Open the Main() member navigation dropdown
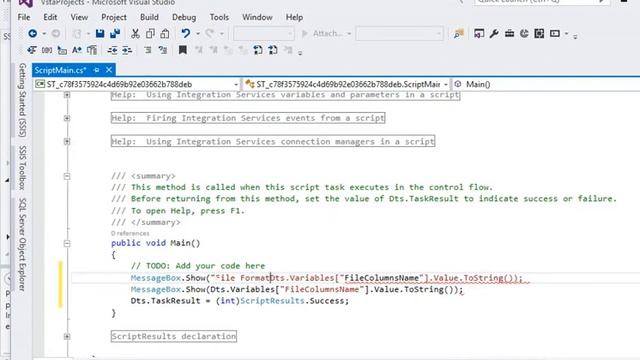Image resolution: width=640 pixels, height=360 pixels. pyautogui.click(x=545, y=84)
